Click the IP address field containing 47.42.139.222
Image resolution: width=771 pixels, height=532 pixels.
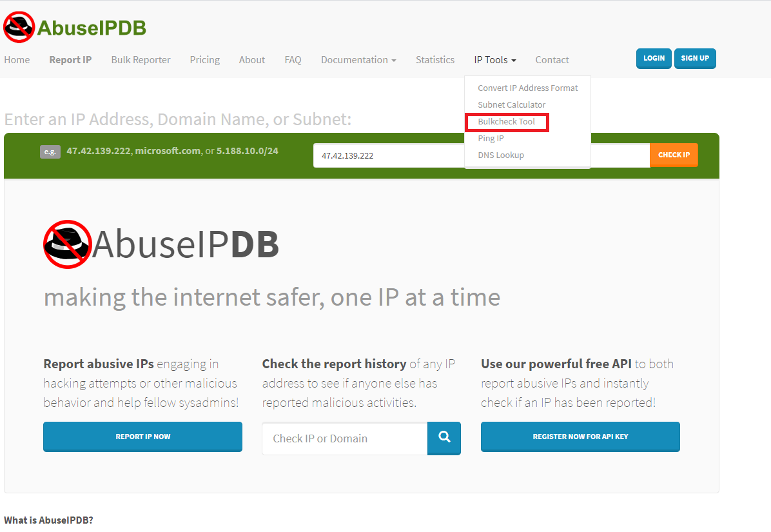point(482,155)
